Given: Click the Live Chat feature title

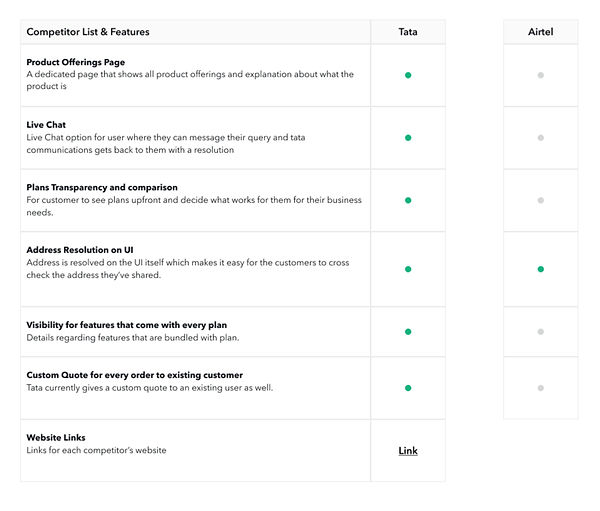Looking at the screenshot, I should (46, 125).
